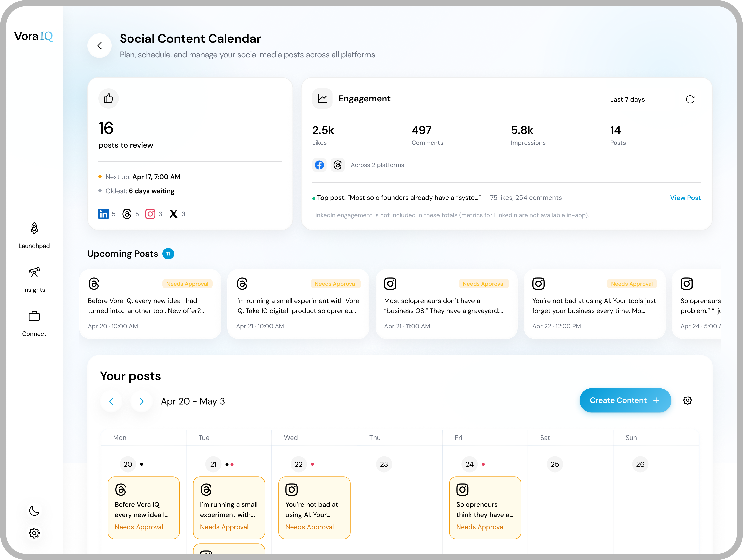This screenshot has width=743, height=560.
Task: Open upcoming post 'You're not bad at using AI'
Action: [595, 304]
